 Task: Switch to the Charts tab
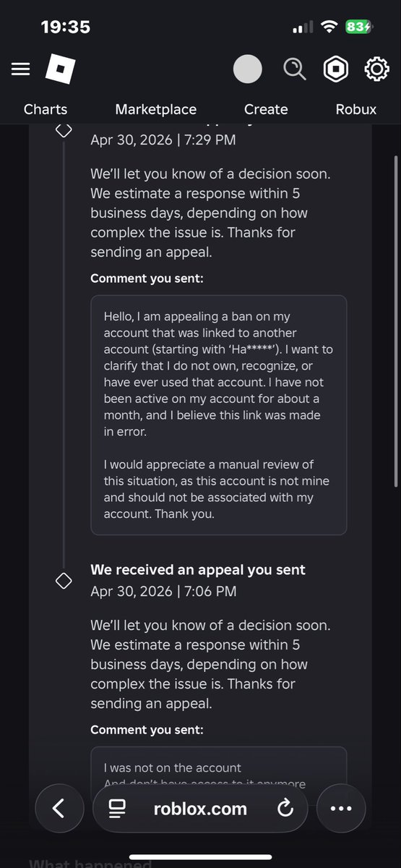[x=46, y=109]
